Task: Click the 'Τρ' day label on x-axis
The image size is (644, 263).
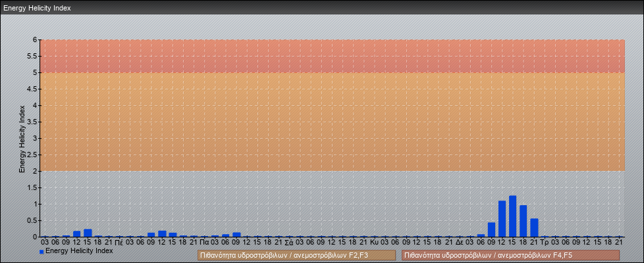Action: point(545,242)
